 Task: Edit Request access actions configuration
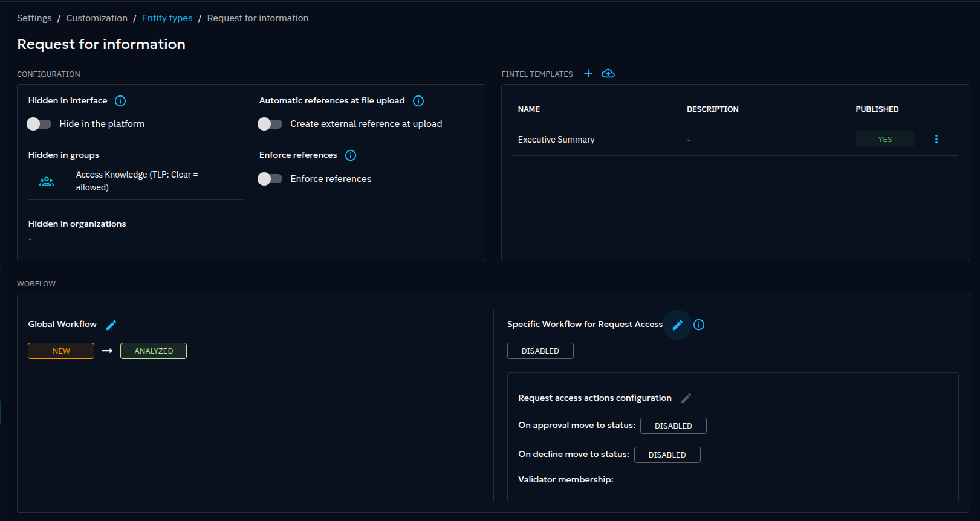686,398
